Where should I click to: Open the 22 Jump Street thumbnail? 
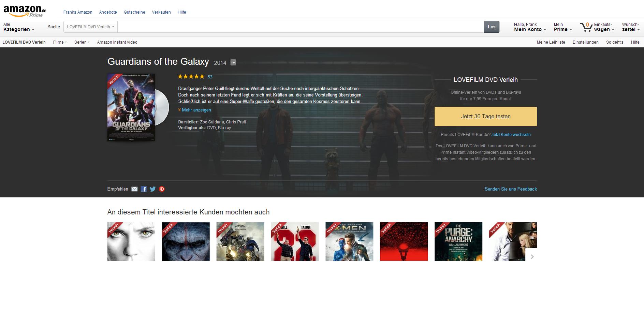(x=295, y=242)
